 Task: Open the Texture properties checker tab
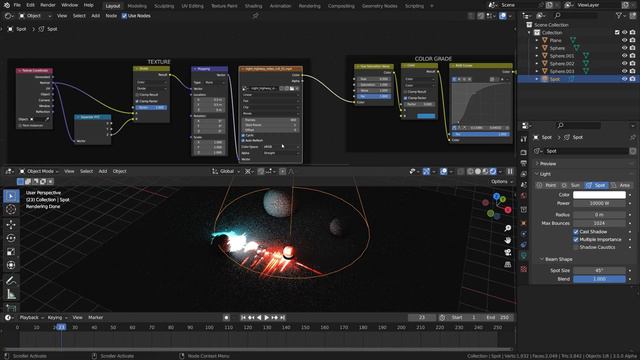524,269
